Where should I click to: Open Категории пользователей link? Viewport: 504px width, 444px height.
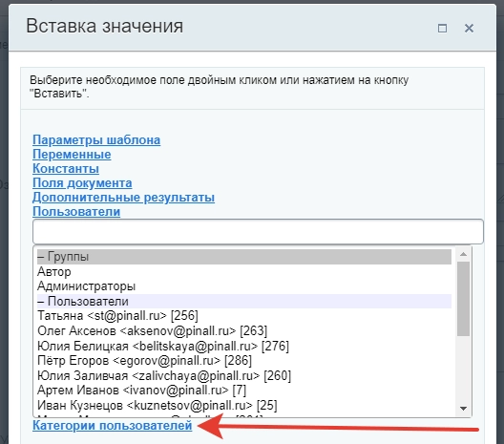(113, 425)
